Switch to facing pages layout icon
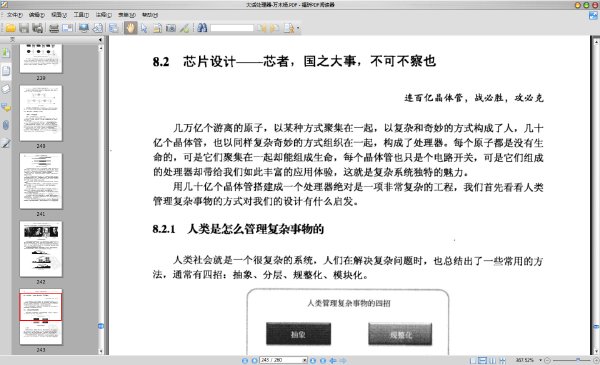 coord(492,360)
